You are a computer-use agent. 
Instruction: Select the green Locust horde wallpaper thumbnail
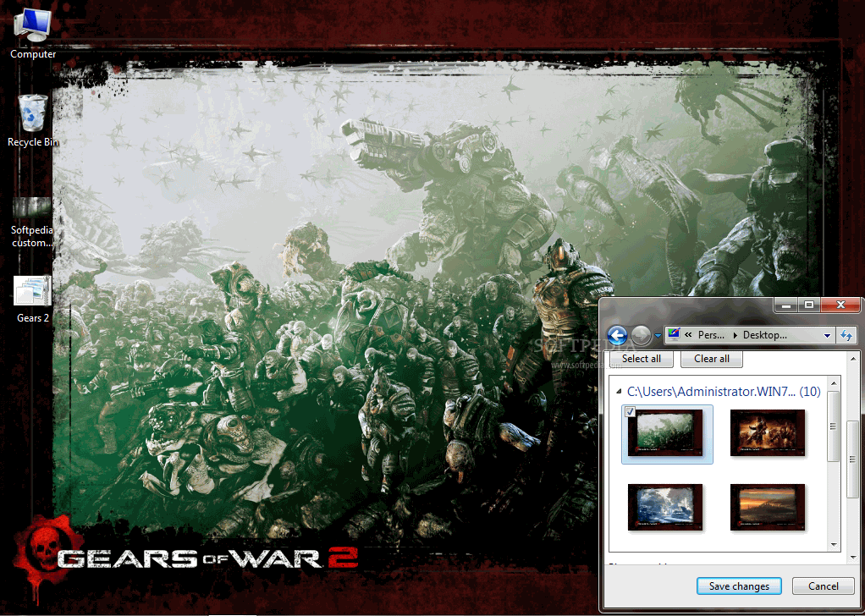pyautogui.click(x=667, y=434)
